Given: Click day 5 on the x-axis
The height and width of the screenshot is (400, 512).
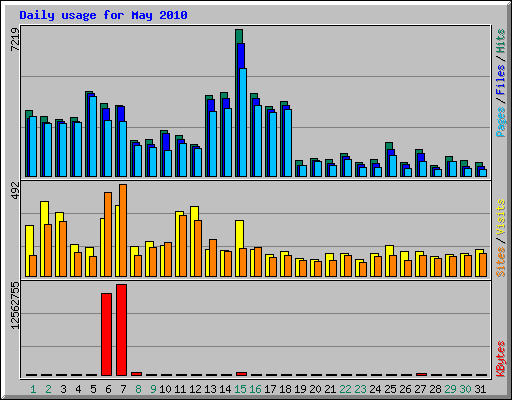Looking at the screenshot, I should click(x=93, y=389).
